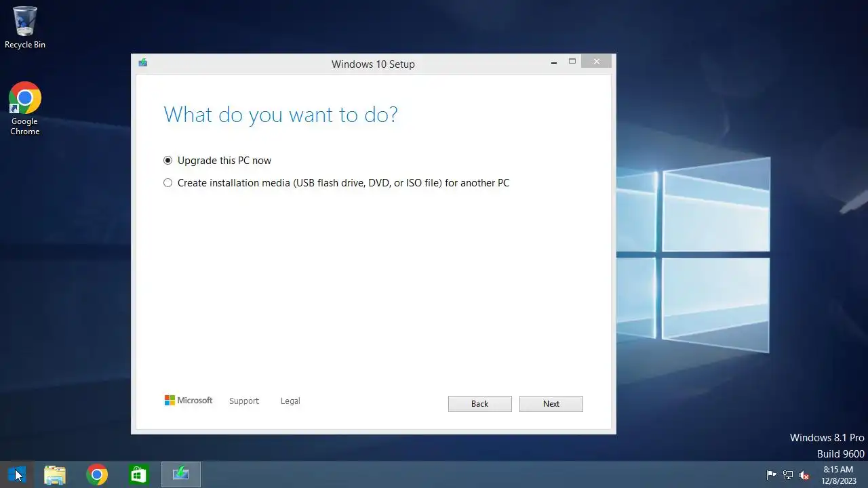Open the Legal link
Viewport: 868px width, 488px height.
290,401
